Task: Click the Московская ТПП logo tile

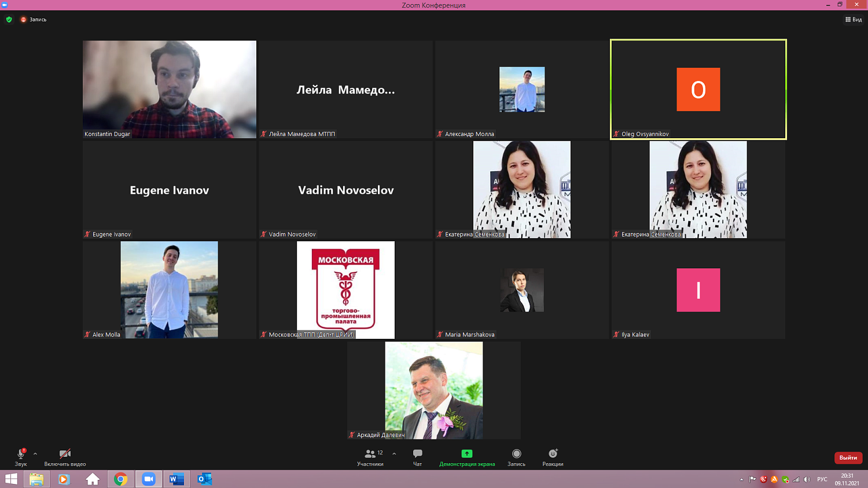Action: click(x=346, y=290)
